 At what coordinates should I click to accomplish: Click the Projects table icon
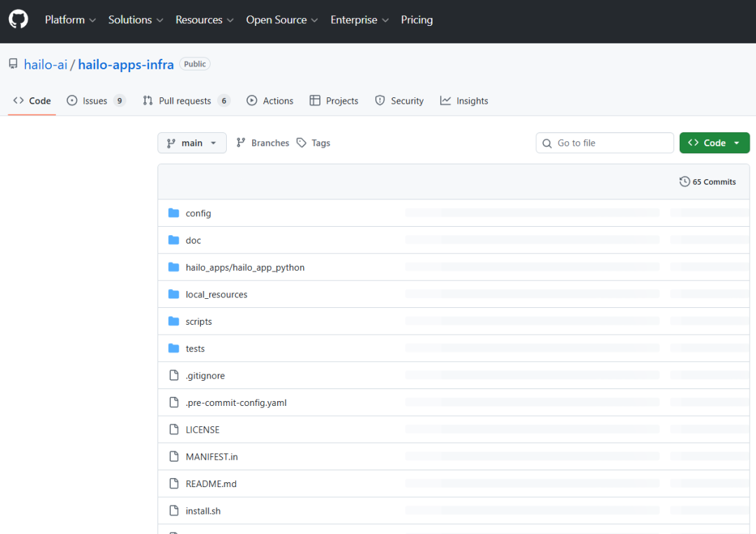(x=315, y=100)
